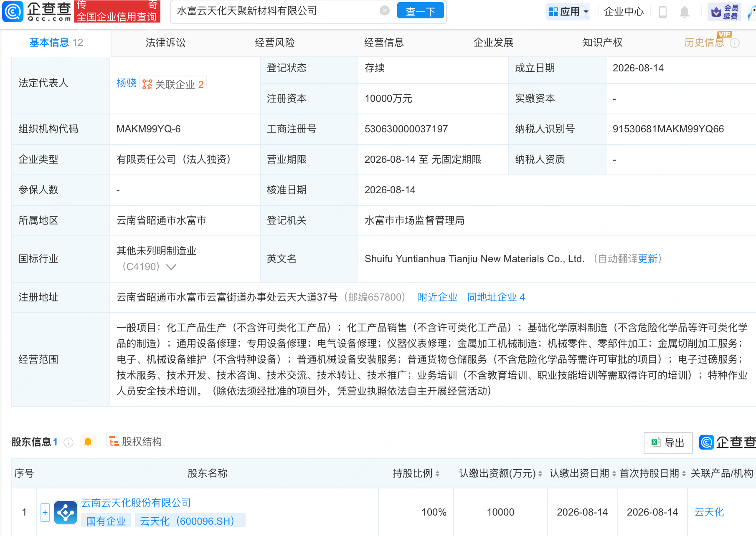Switch to 企业发展 tab
Screen dimensions: 756x536
tap(493, 43)
